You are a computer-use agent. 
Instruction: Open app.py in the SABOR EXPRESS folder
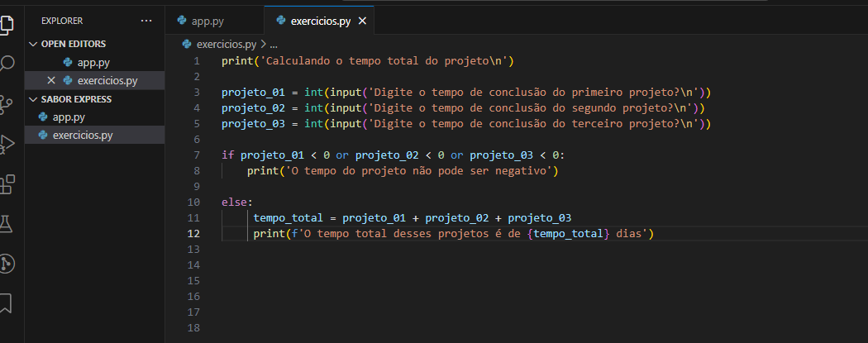coord(95,117)
